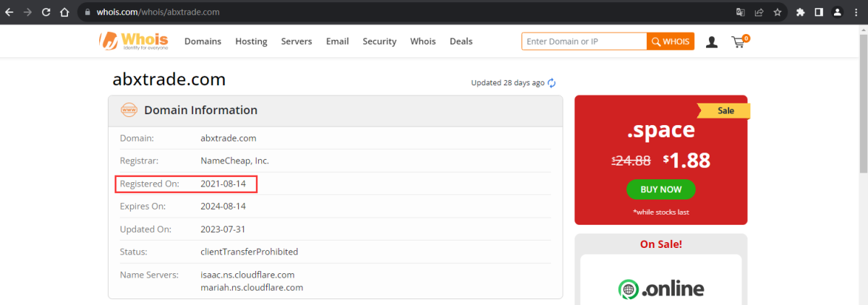Screen dimensions: 868x305
Task: Share this page via the share icon
Action: (757, 12)
